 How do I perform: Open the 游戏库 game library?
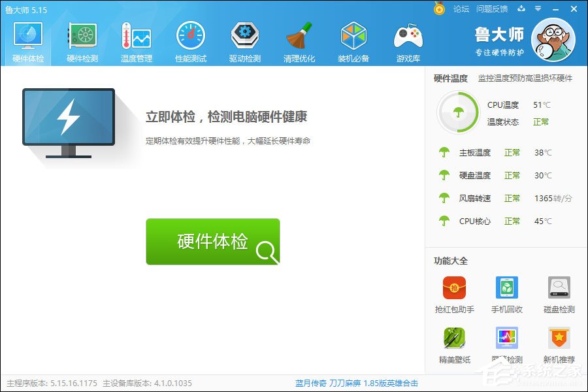coord(407,39)
